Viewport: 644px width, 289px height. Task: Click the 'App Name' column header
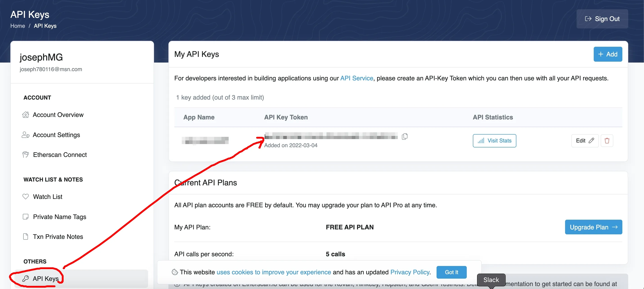pyautogui.click(x=199, y=117)
